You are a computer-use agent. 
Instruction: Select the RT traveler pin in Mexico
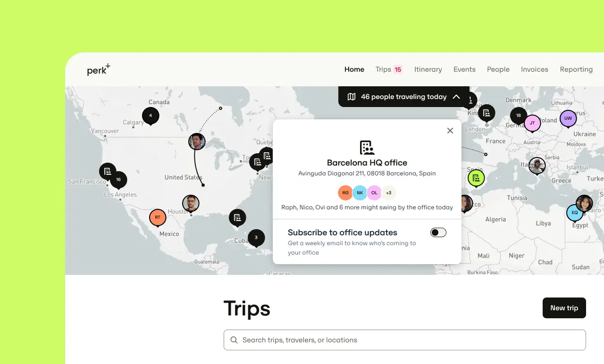tap(158, 218)
